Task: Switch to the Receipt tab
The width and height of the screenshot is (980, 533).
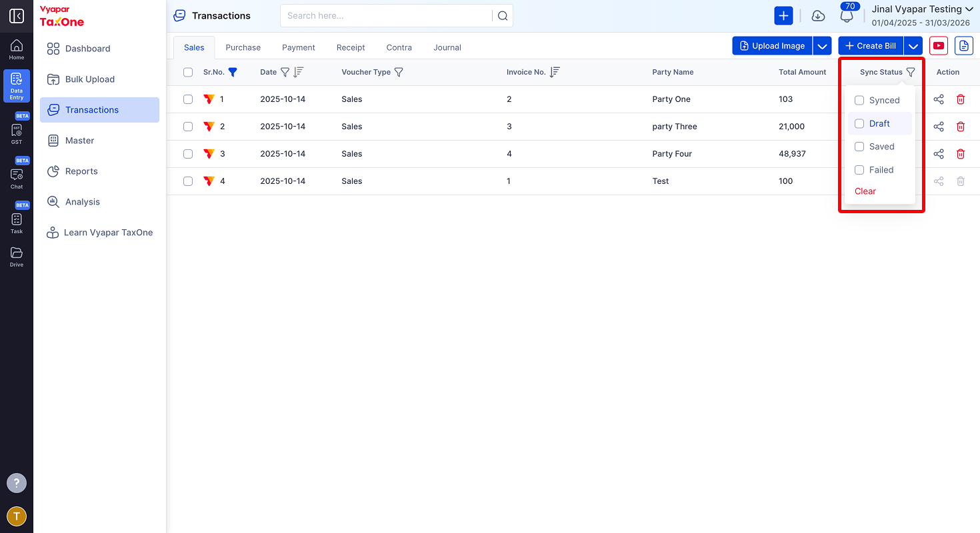Action: pos(351,47)
